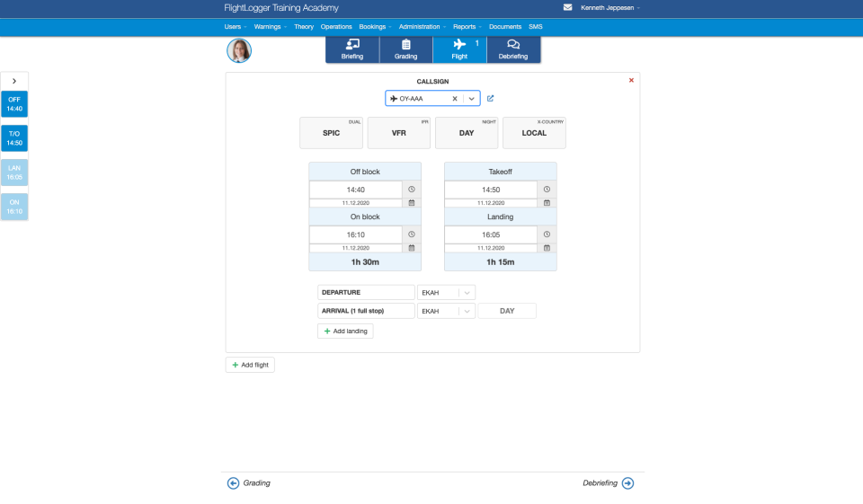Viewport: 863px width, 504px height.
Task: Click sidebar LAN 16:05 button
Action: tap(14, 172)
